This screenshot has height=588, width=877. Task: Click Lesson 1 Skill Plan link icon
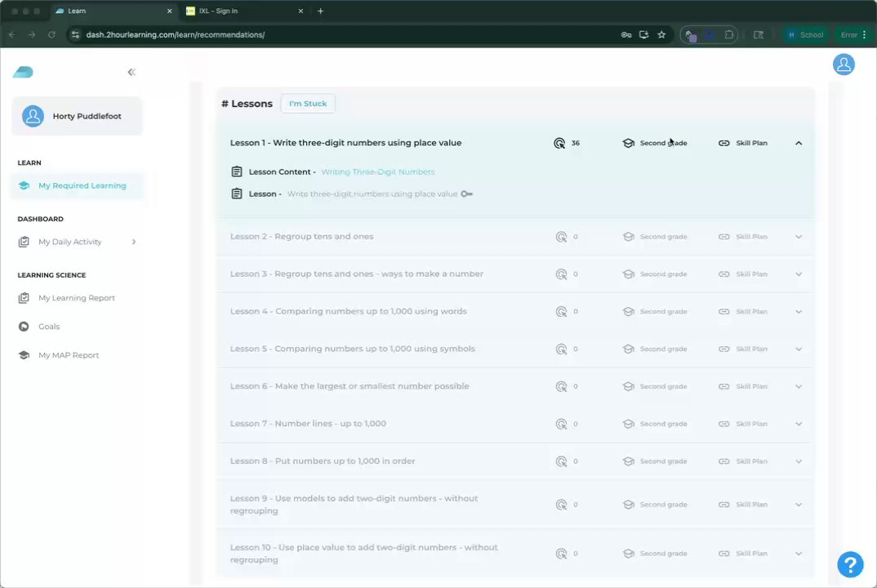pos(723,143)
